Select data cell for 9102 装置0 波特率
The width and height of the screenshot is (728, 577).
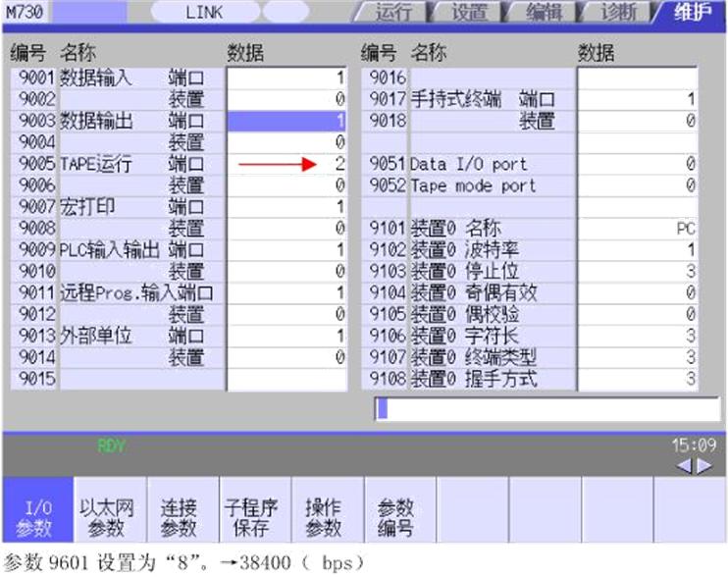pos(638,250)
